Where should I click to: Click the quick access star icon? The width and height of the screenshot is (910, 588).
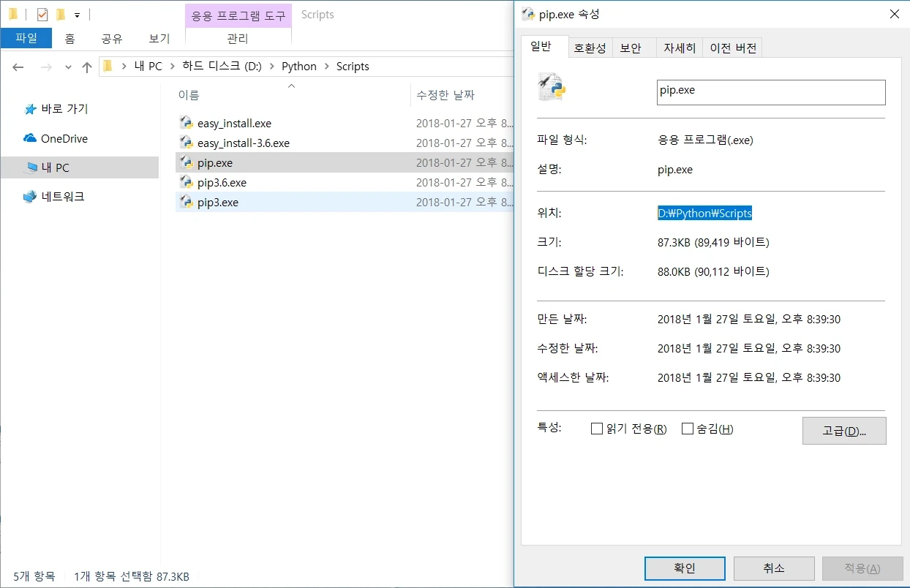(30, 109)
